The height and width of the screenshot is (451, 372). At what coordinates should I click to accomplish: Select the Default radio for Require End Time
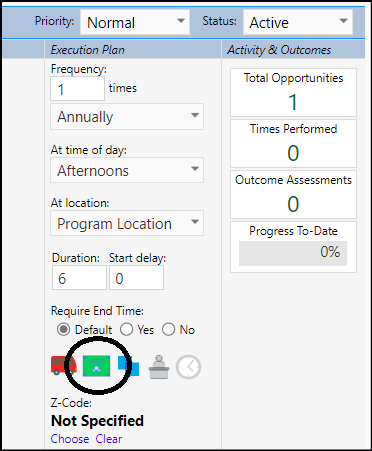coord(63,330)
